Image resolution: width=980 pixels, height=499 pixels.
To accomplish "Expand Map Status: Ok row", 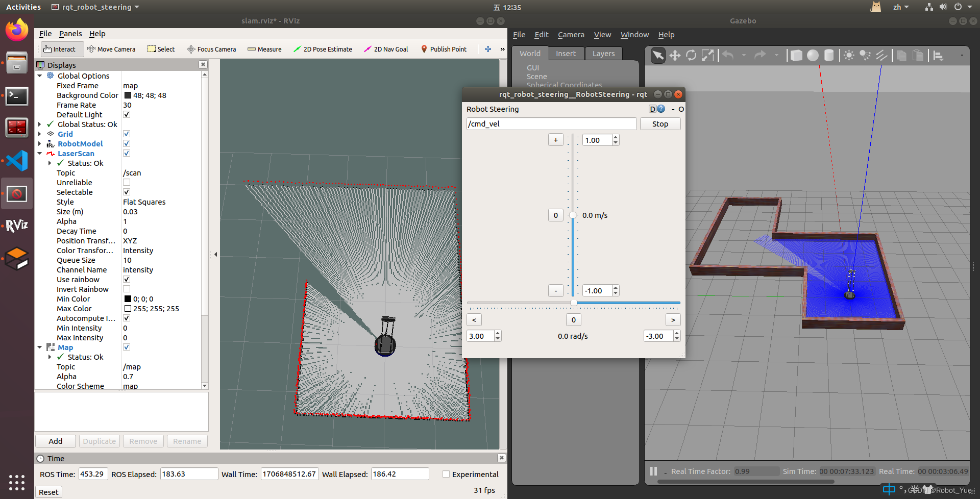I will pyautogui.click(x=50, y=357).
